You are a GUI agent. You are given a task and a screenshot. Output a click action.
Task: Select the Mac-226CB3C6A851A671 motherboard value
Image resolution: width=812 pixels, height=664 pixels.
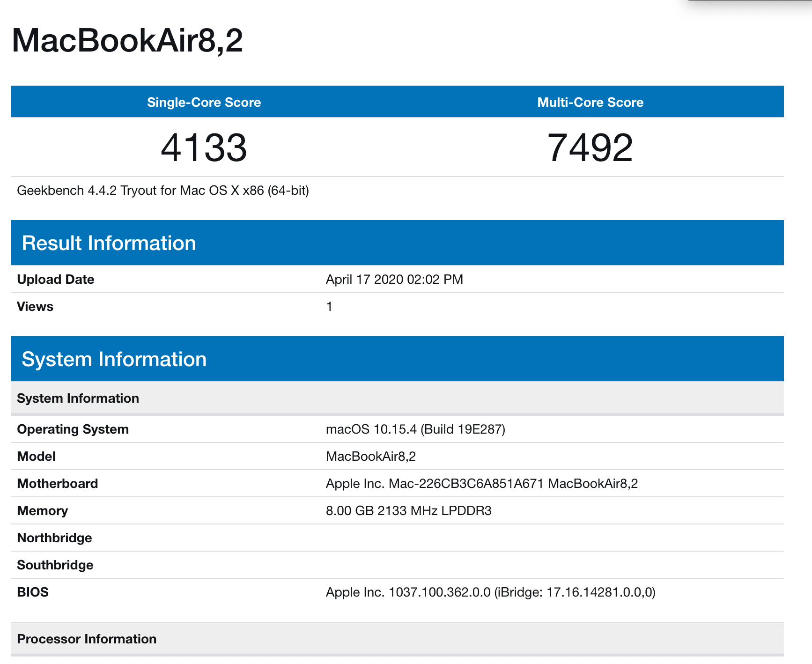coord(482,484)
